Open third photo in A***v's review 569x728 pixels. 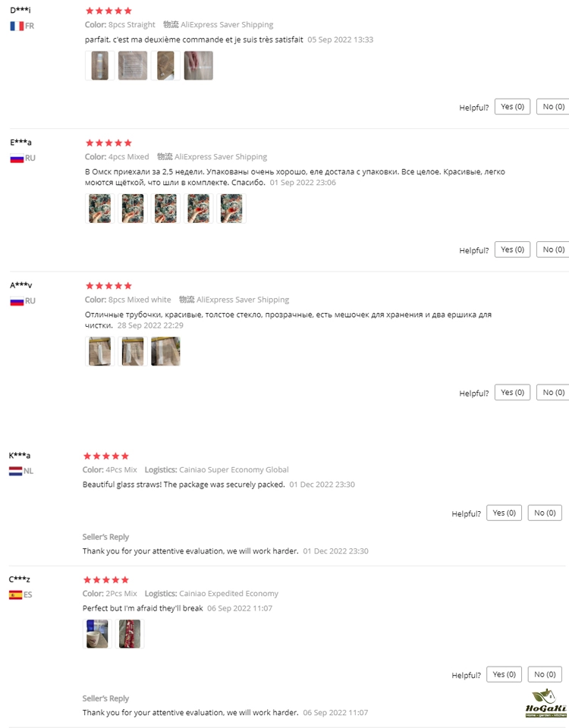pyautogui.click(x=166, y=351)
